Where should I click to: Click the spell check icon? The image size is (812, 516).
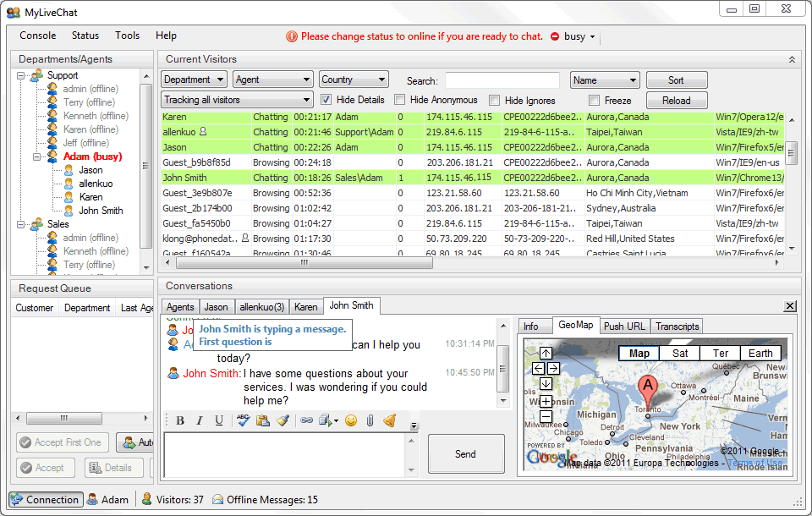pos(243,420)
